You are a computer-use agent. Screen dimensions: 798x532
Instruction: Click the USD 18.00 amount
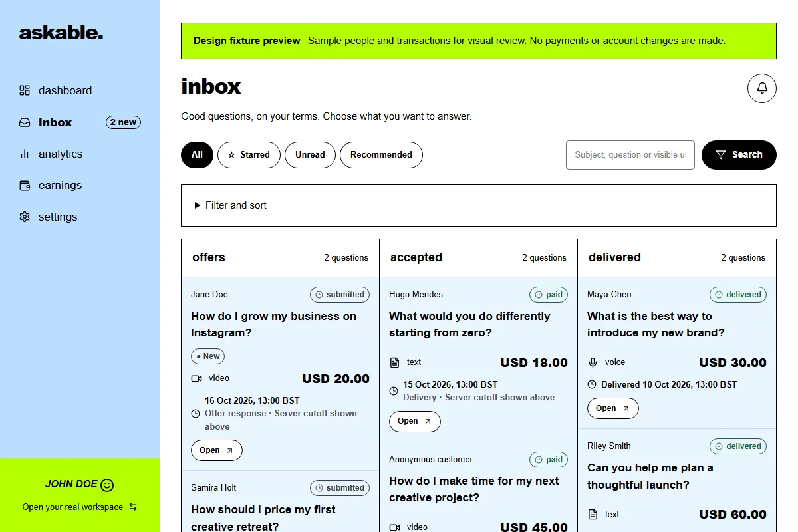coord(534,363)
